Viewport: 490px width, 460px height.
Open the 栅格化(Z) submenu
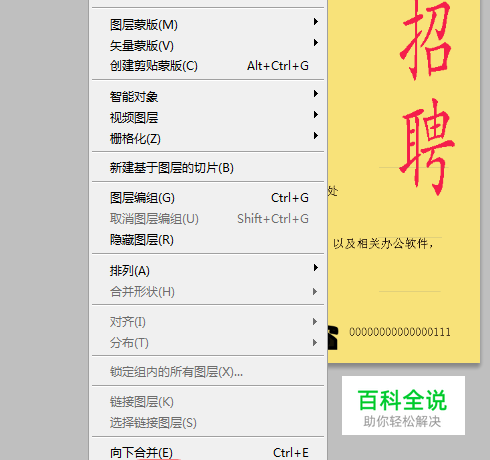point(208,138)
